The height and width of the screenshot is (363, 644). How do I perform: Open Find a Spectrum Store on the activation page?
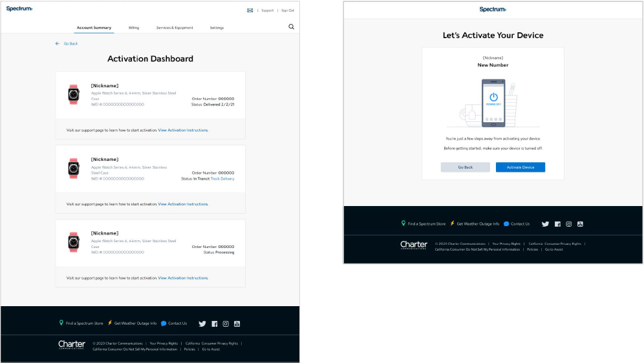point(427,224)
